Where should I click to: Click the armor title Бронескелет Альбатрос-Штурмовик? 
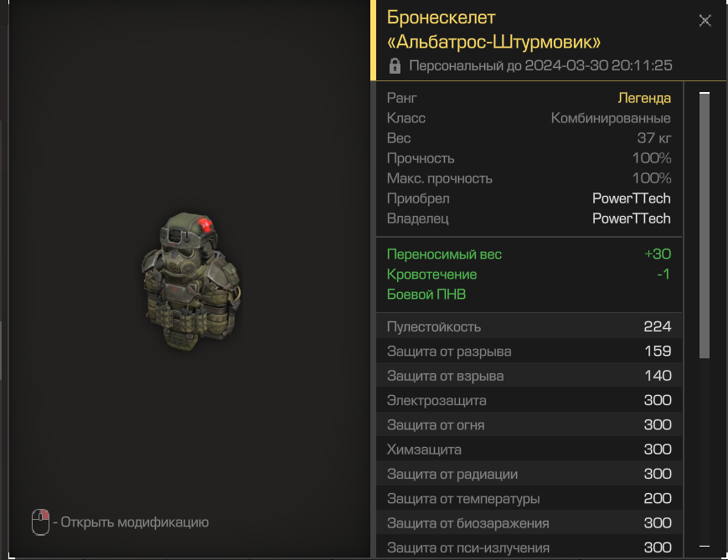[x=493, y=29]
